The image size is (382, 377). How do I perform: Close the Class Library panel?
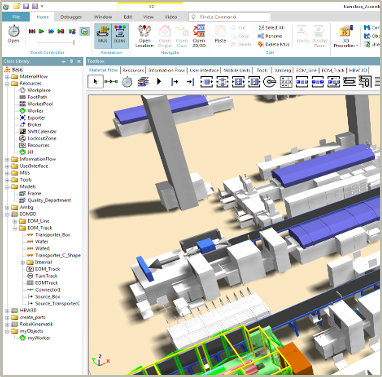79,61
